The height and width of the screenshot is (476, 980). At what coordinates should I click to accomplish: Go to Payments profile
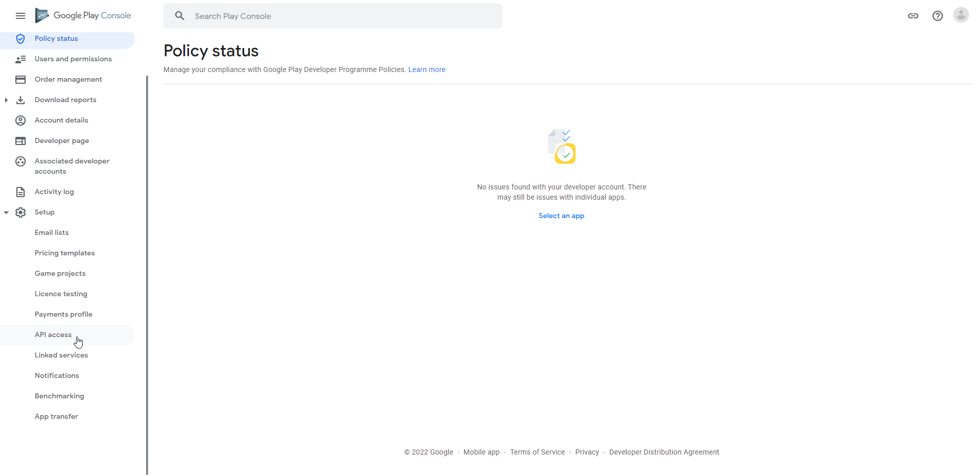pos(63,315)
